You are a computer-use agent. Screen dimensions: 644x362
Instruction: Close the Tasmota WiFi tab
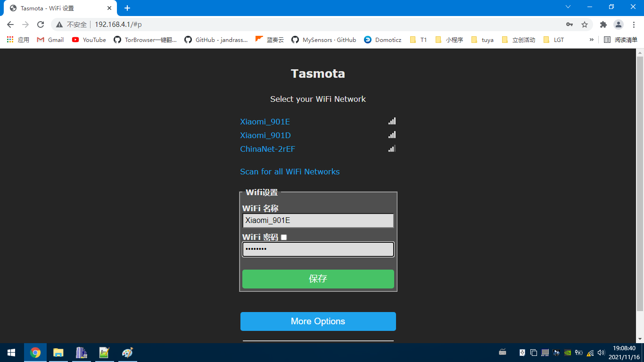109,8
